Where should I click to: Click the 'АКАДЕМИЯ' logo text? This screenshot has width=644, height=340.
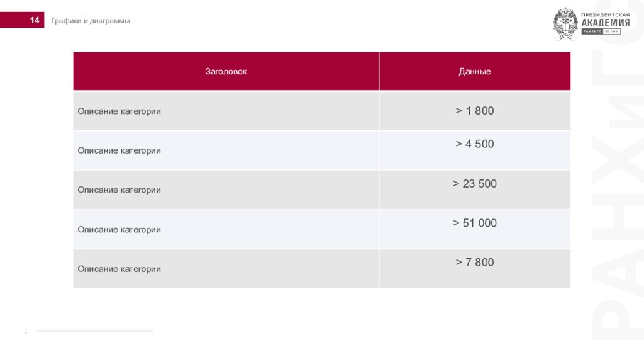606,23
